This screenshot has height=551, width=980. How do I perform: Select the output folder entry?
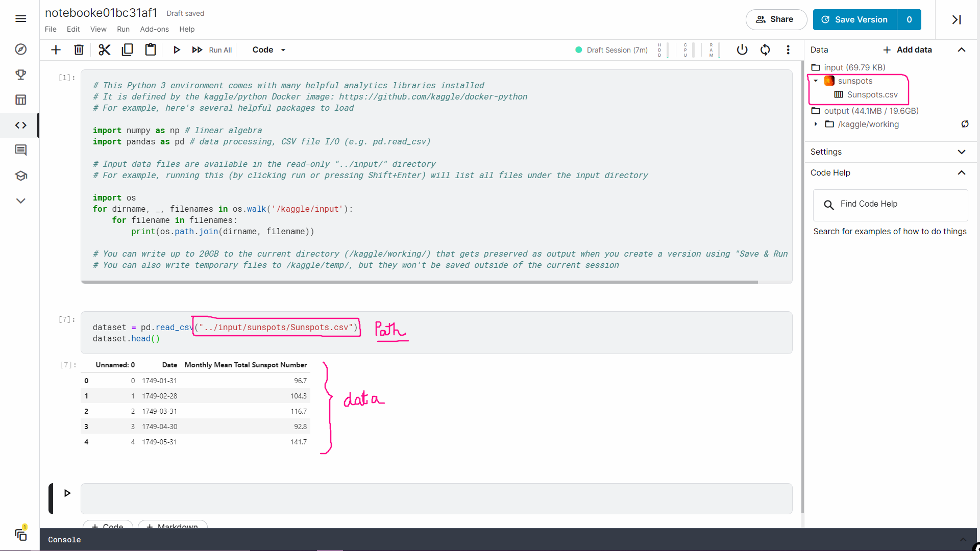click(x=865, y=111)
